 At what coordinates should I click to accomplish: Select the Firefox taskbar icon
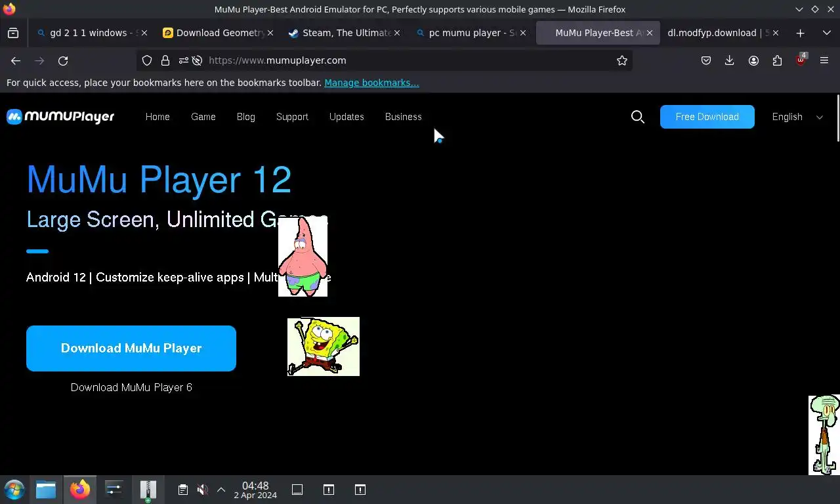pos(80,490)
